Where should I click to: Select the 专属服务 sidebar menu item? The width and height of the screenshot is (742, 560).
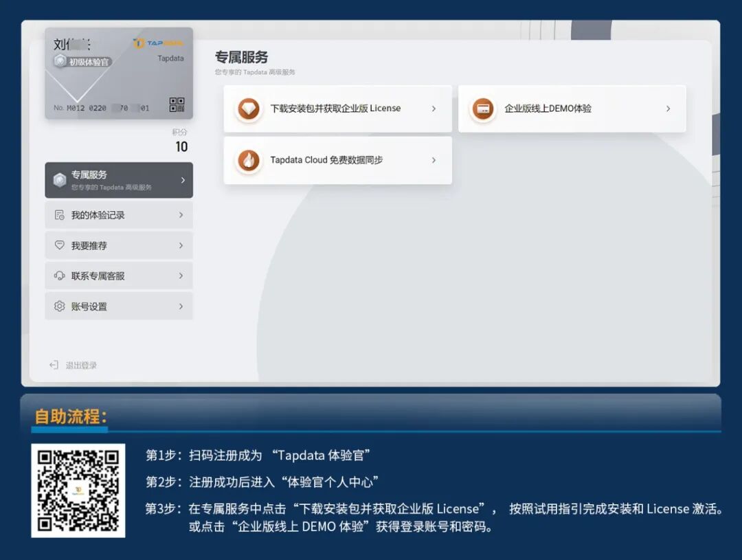click(x=118, y=179)
